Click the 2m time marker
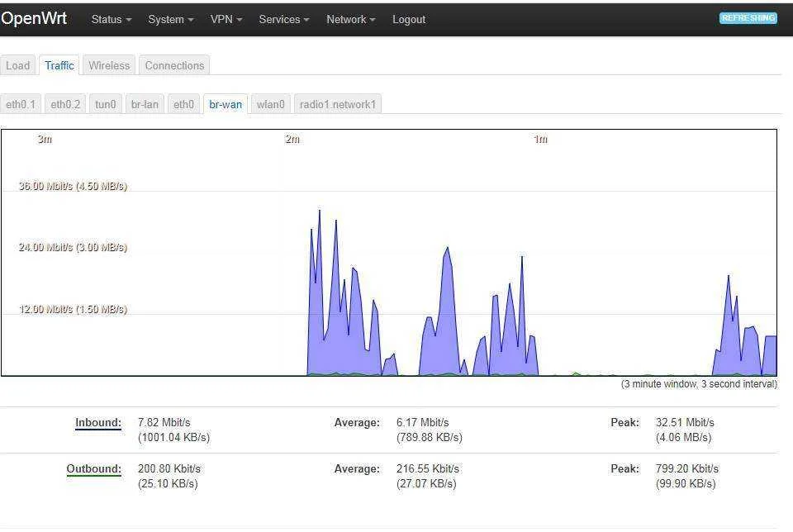The width and height of the screenshot is (793, 532). coord(292,139)
